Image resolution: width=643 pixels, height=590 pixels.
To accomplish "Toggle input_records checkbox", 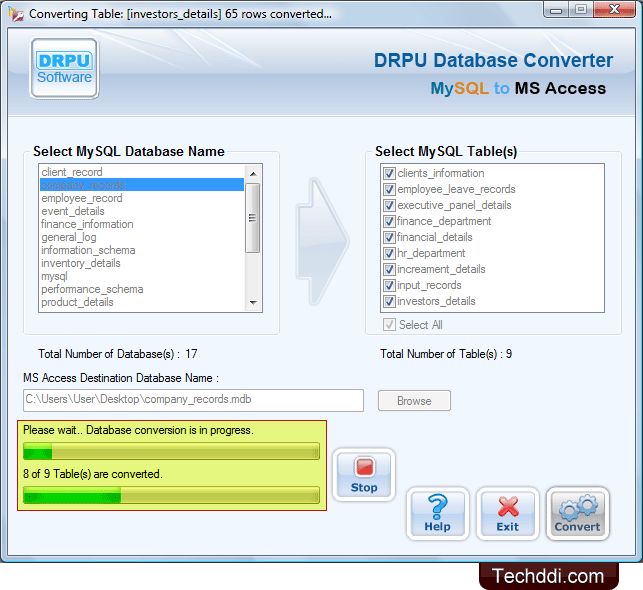I will pyautogui.click(x=389, y=285).
